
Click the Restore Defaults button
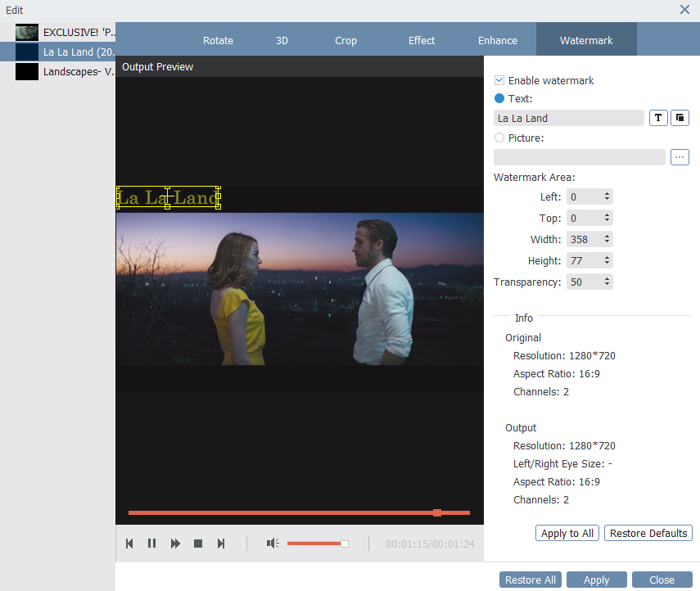tap(648, 533)
